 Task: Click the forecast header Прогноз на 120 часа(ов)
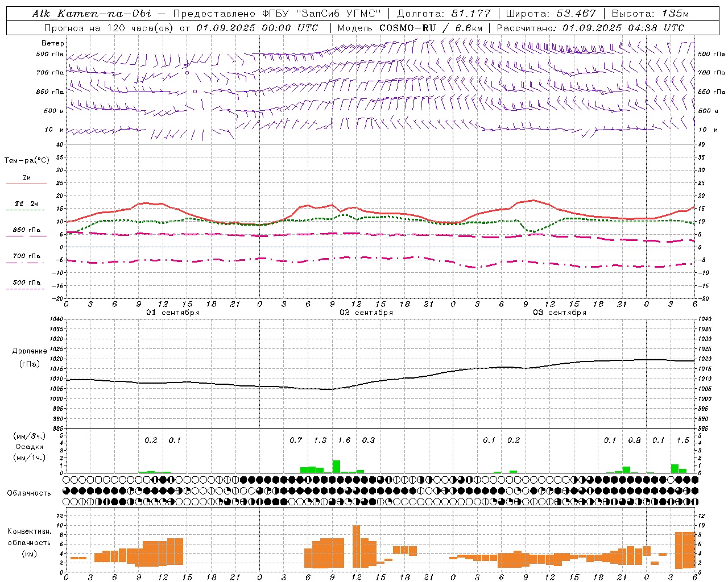[110, 28]
